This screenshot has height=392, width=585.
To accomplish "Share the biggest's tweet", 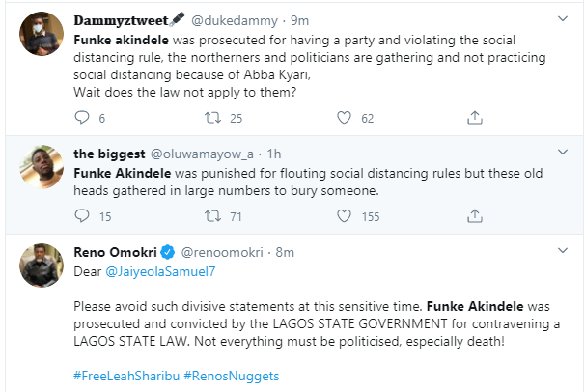I will pos(474,217).
